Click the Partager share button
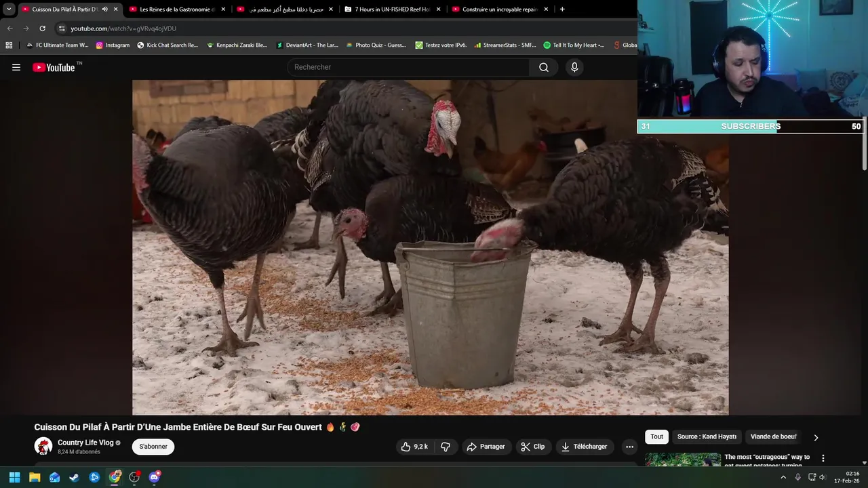 (486, 447)
